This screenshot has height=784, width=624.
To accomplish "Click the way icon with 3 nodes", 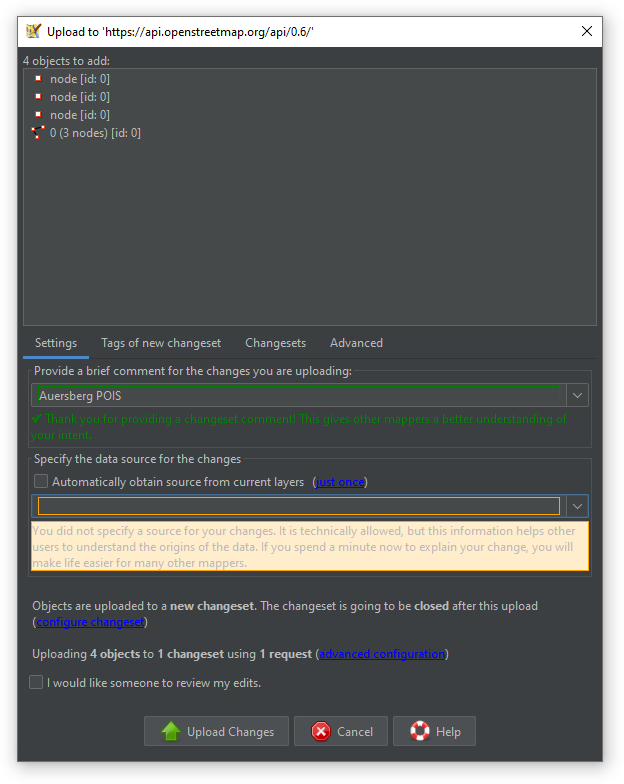I will [x=38, y=133].
